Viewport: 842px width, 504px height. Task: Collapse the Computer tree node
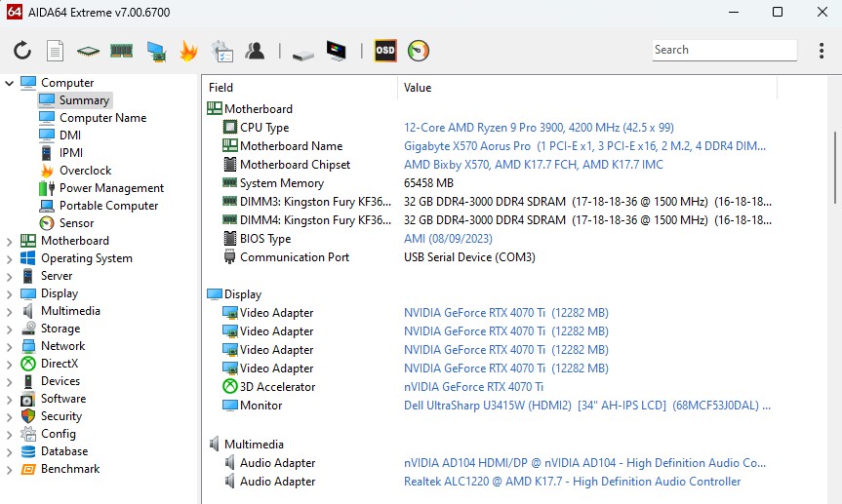tap(10, 83)
